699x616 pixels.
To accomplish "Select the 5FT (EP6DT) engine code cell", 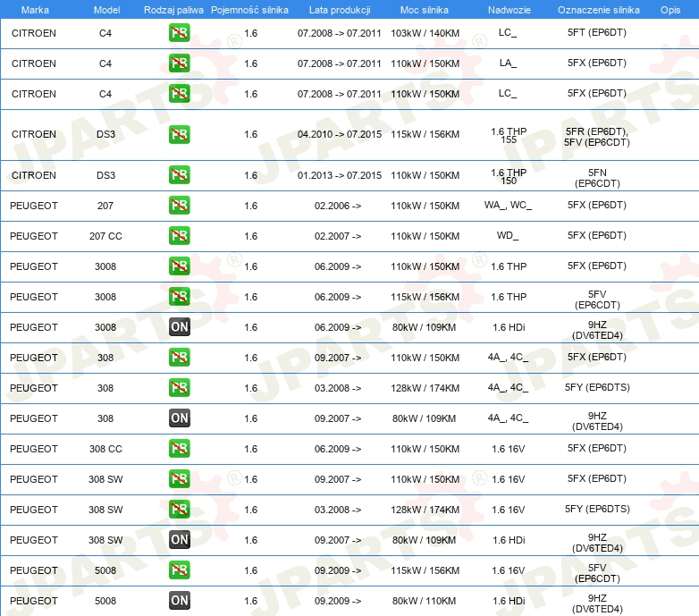I will pyautogui.click(x=596, y=32).
